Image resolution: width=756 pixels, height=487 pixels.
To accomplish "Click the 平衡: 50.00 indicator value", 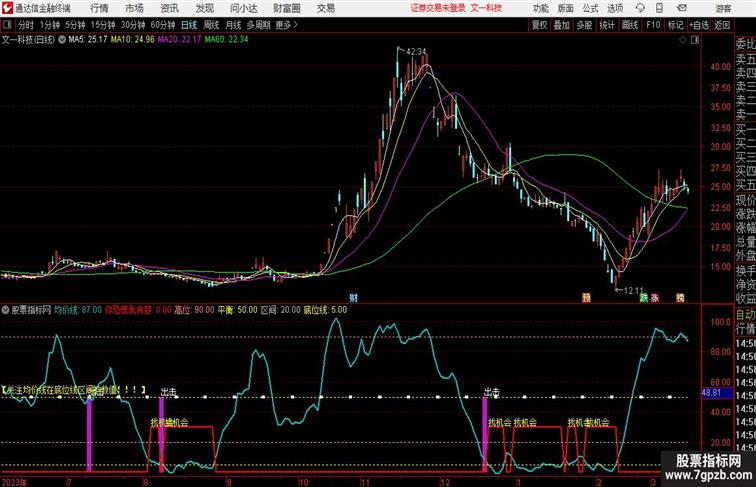I will click(x=237, y=310).
